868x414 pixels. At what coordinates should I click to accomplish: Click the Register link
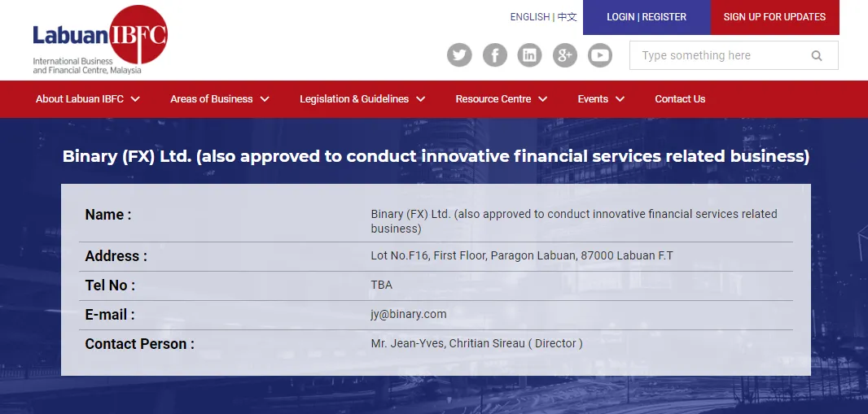pos(664,17)
